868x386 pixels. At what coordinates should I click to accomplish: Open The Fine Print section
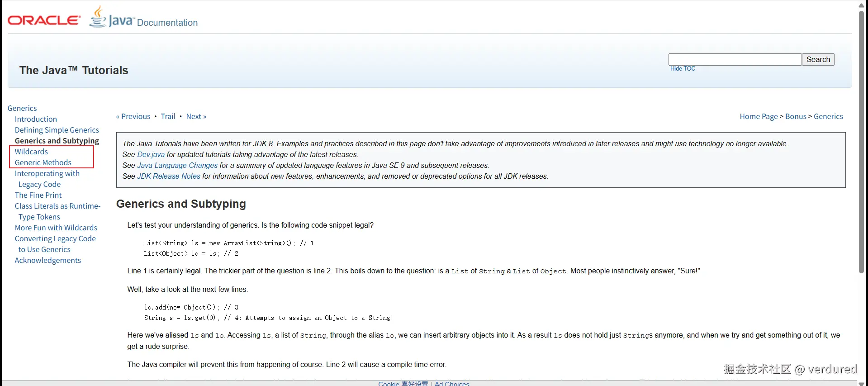[38, 195]
